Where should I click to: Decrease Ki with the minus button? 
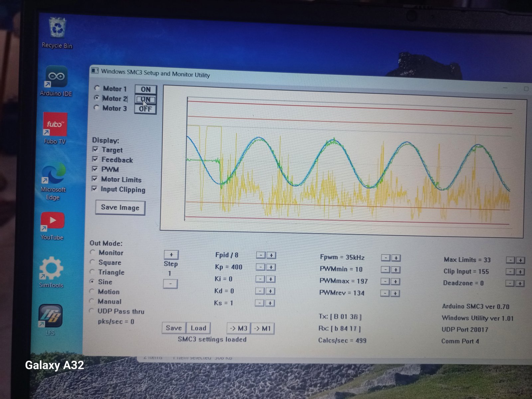(260, 279)
